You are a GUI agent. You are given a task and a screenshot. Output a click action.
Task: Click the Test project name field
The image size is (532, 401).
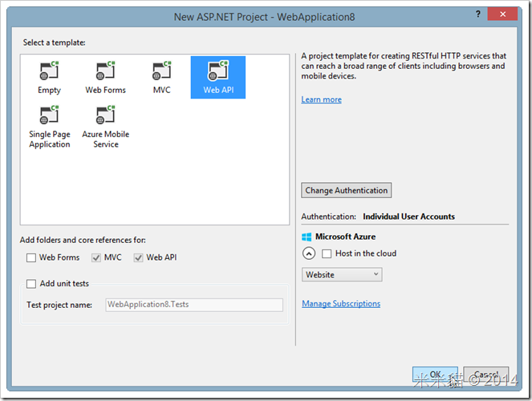(194, 305)
